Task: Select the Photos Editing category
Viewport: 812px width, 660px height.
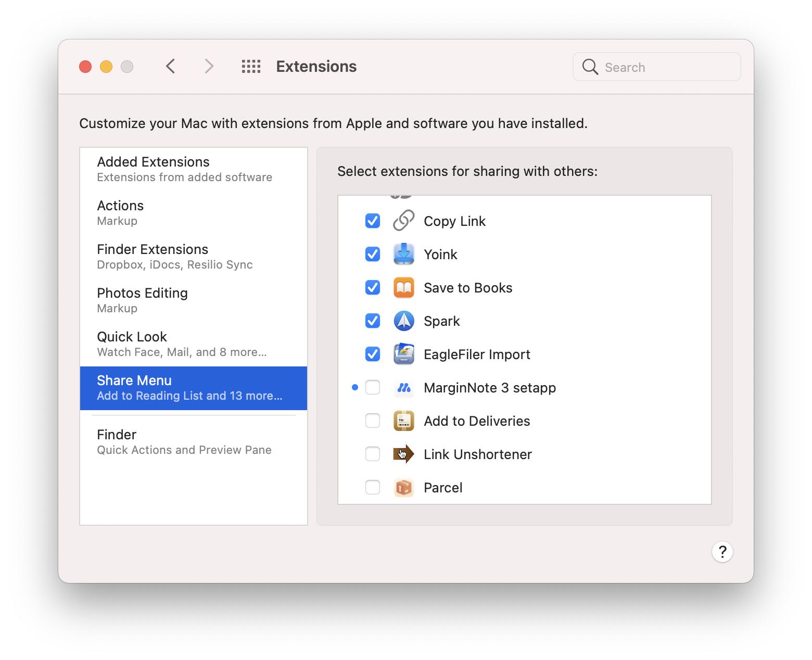Action: coord(194,300)
